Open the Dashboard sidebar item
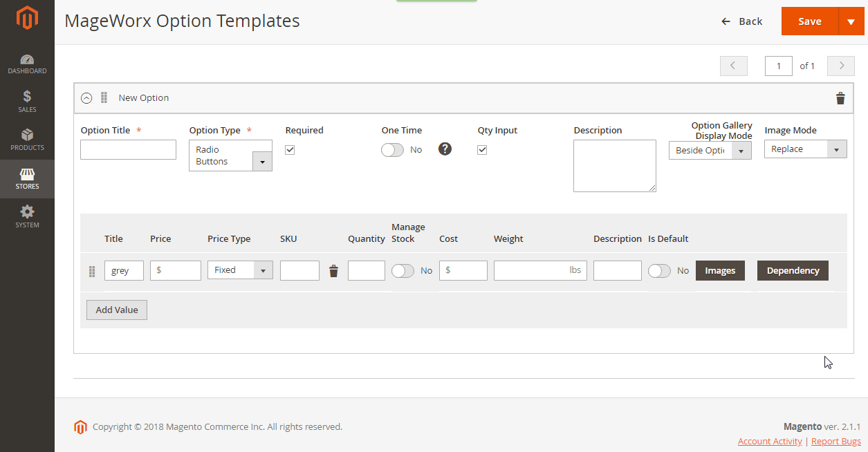 (27, 64)
